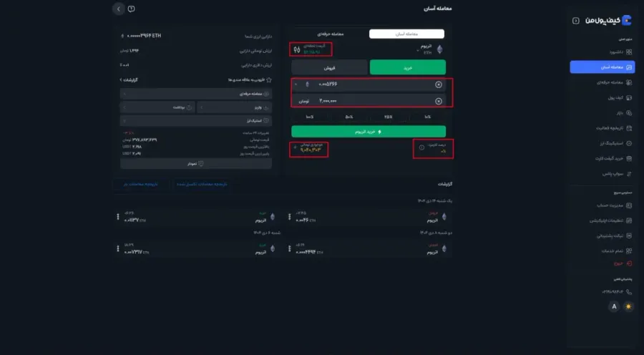This screenshot has height=355, width=644.
Task: Open options menu for 0.007397 ETH buy row
Action: click(x=118, y=248)
